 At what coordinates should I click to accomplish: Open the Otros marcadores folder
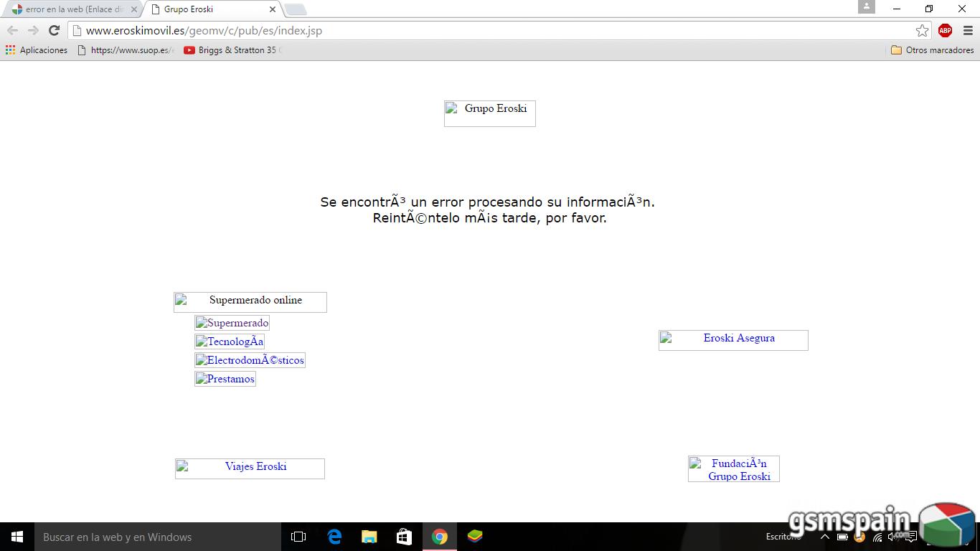tap(932, 50)
